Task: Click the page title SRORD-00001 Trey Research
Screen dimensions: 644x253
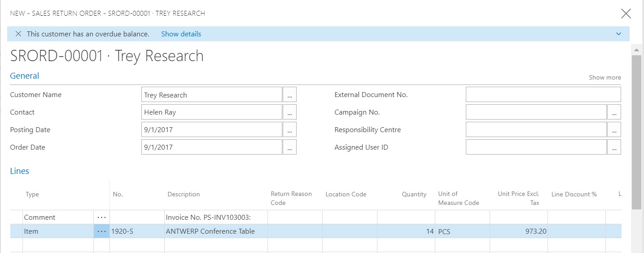Action: pos(107,56)
